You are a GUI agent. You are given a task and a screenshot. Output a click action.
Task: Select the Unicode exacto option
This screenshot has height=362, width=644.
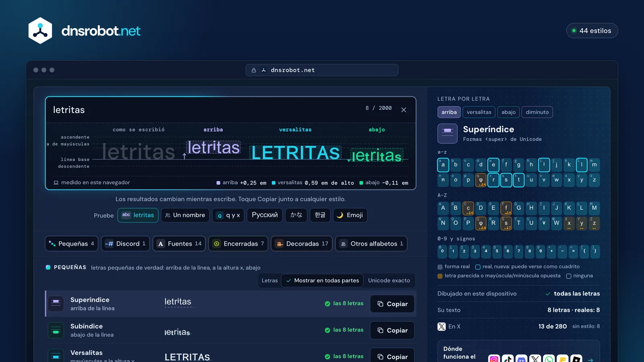[x=389, y=280]
